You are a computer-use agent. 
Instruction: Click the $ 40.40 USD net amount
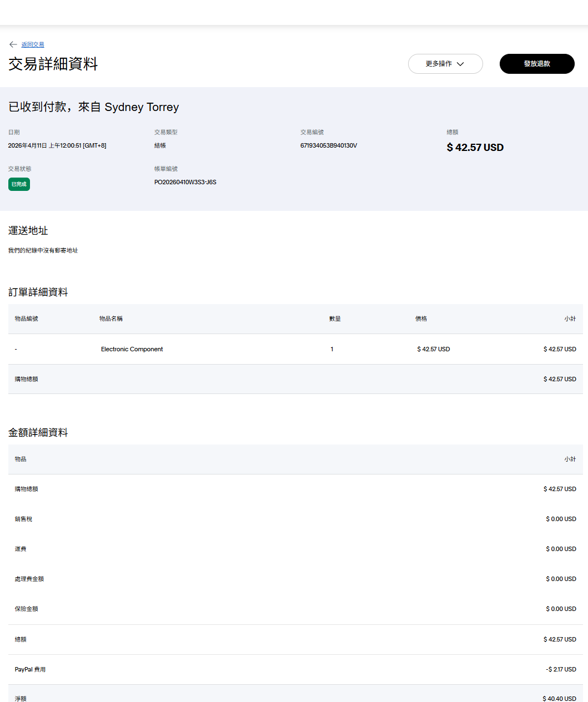[559, 698]
